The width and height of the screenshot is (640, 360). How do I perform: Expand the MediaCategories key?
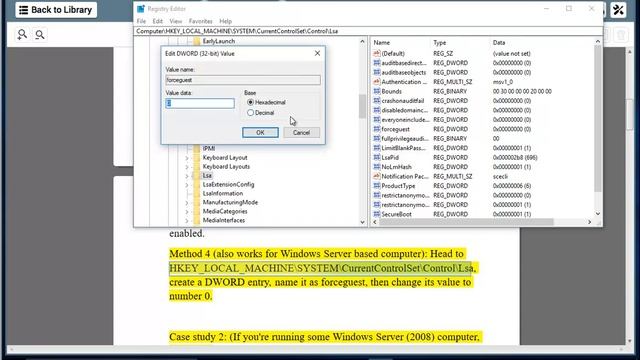tap(187, 212)
